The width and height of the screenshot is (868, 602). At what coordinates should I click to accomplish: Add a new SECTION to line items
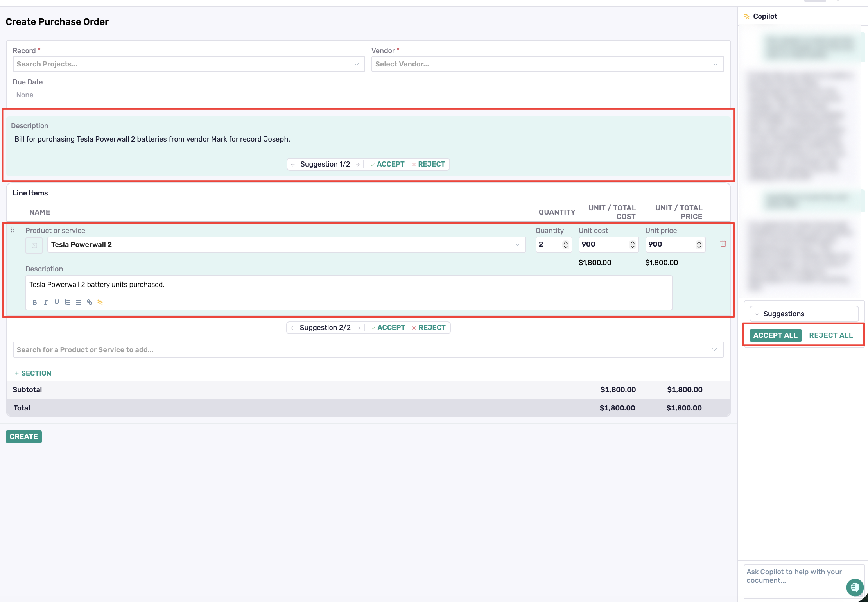click(33, 373)
